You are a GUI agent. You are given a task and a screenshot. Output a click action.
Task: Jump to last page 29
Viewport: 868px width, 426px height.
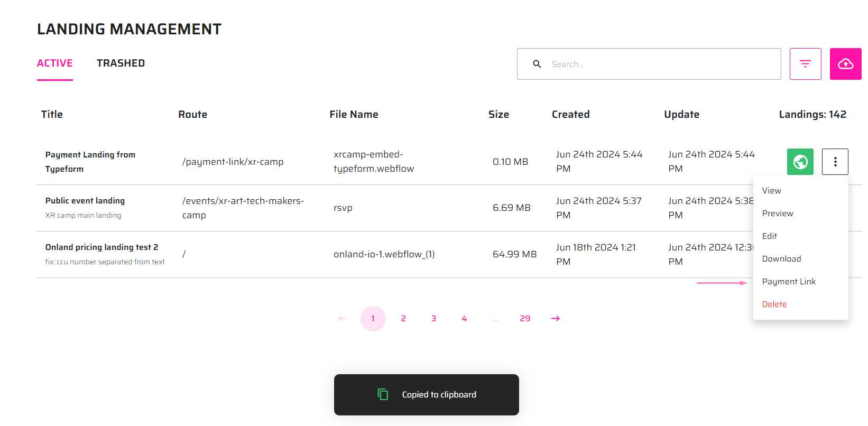(x=525, y=319)
